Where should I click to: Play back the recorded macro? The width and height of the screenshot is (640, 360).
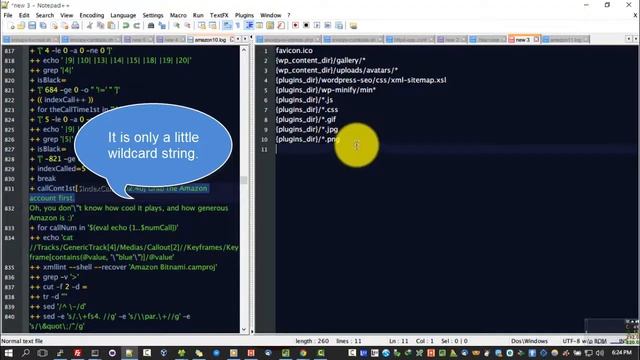point(317,26)
